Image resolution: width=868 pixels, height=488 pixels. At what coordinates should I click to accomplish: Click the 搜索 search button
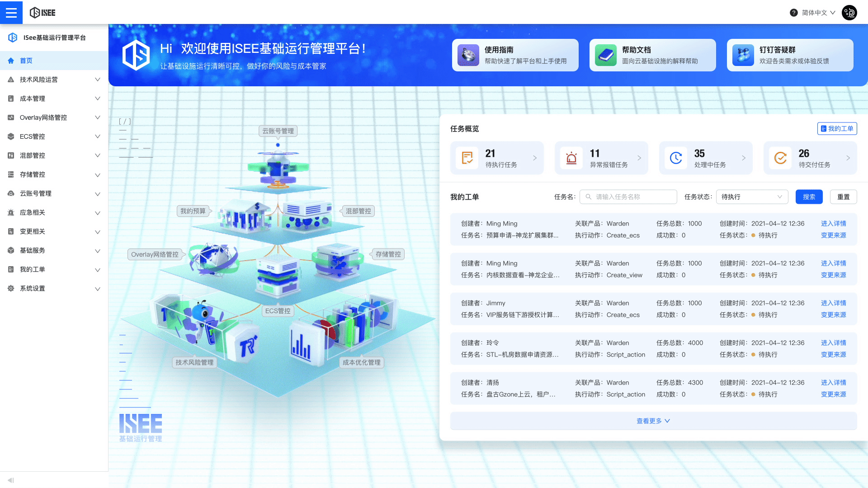tap(809, 197)
